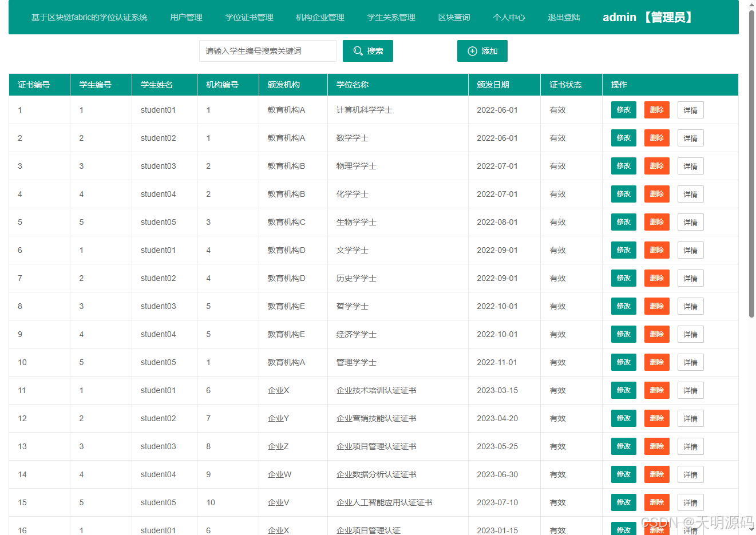Delete the 历史学学士 certificate
The image size is (756, 535).
click(657, 278)
